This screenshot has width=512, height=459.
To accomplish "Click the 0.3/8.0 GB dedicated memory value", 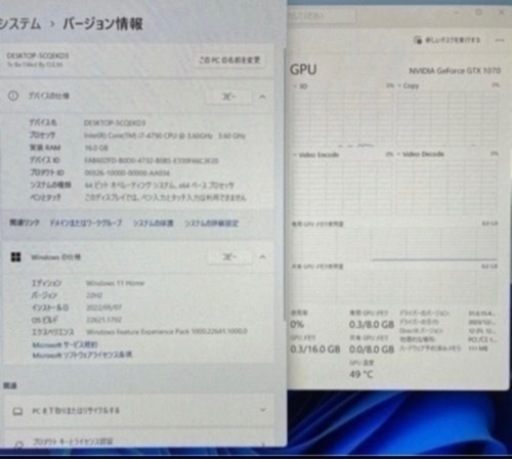I will (372, 324).
